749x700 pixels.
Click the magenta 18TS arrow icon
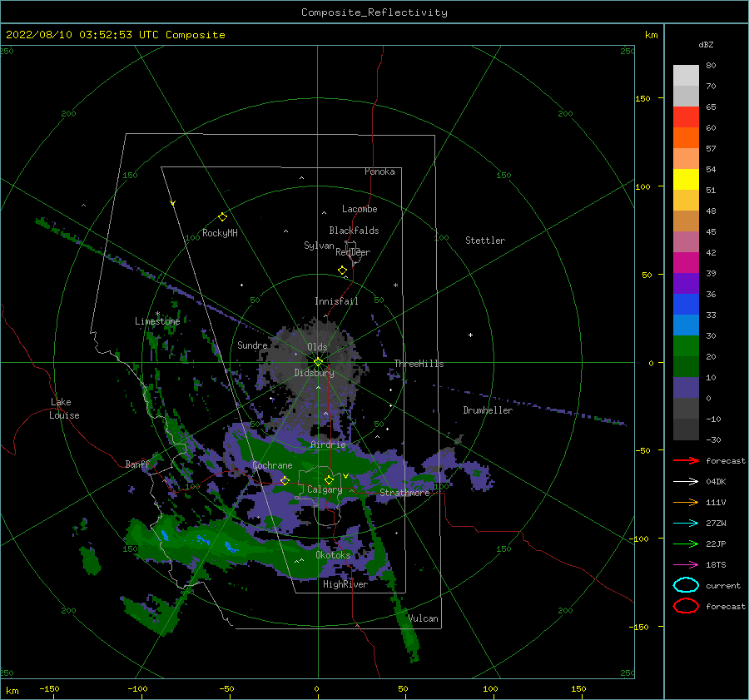pos(686,564)
